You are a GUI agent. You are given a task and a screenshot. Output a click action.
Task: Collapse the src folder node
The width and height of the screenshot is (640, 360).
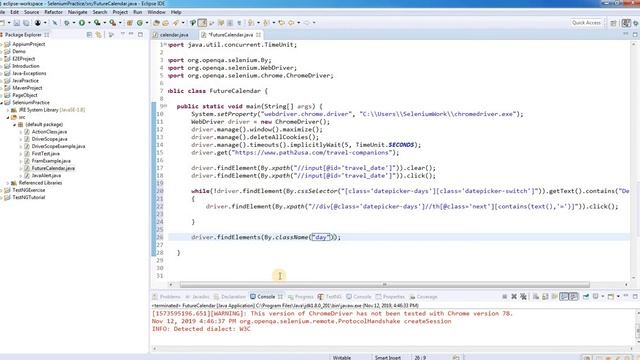pos(8,117)
